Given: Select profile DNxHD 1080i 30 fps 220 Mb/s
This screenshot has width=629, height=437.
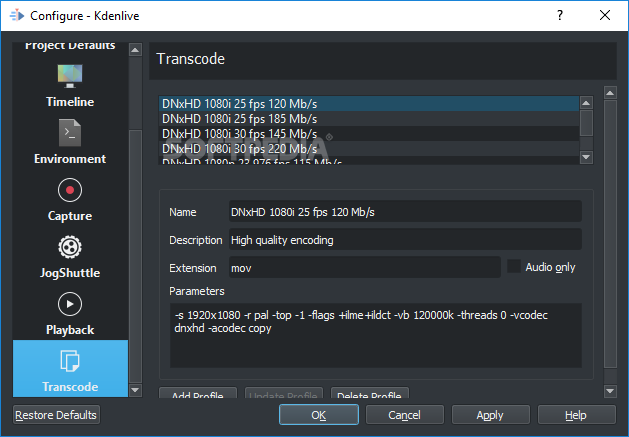Looking at the screenshot, I should click(369, 148).
